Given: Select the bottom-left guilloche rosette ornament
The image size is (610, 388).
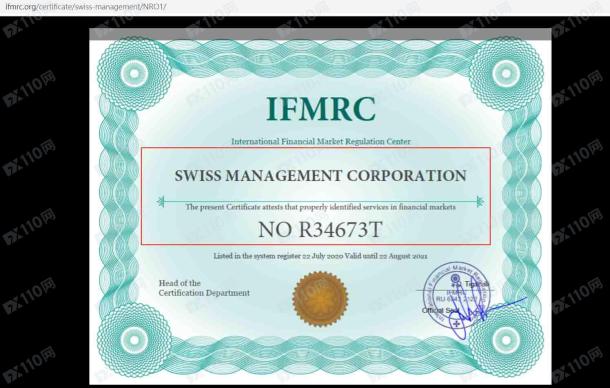Looking at the screenshot, I should [134, 340].
